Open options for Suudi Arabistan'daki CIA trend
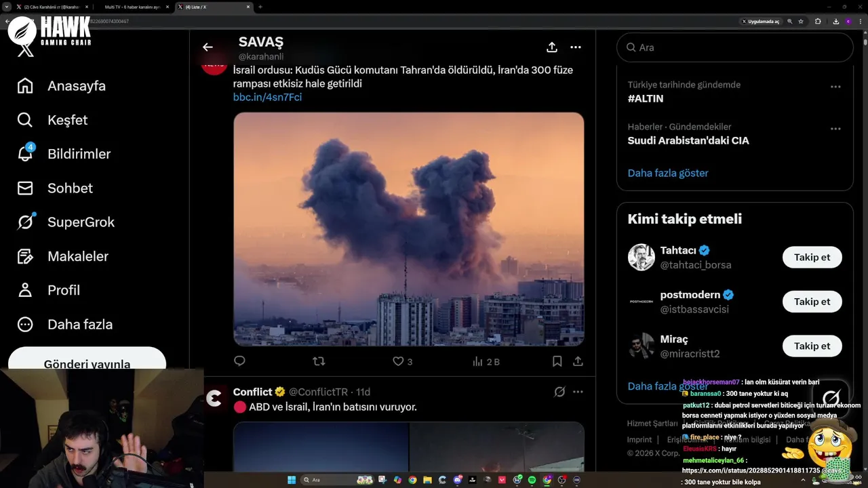Viewport: 868px width, 488px height. (835, 129)
